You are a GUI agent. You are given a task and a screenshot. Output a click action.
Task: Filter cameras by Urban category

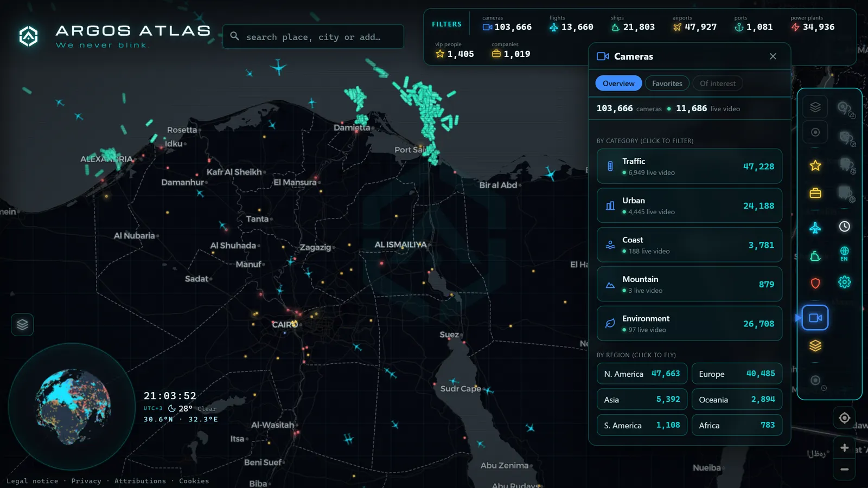click(690, 206)
